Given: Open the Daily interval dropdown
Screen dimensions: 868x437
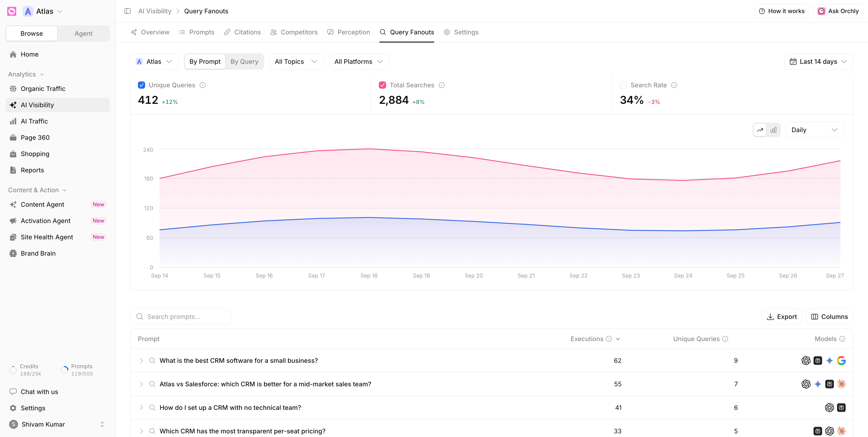Looking at the screenshot, I should tap(815, 130).
